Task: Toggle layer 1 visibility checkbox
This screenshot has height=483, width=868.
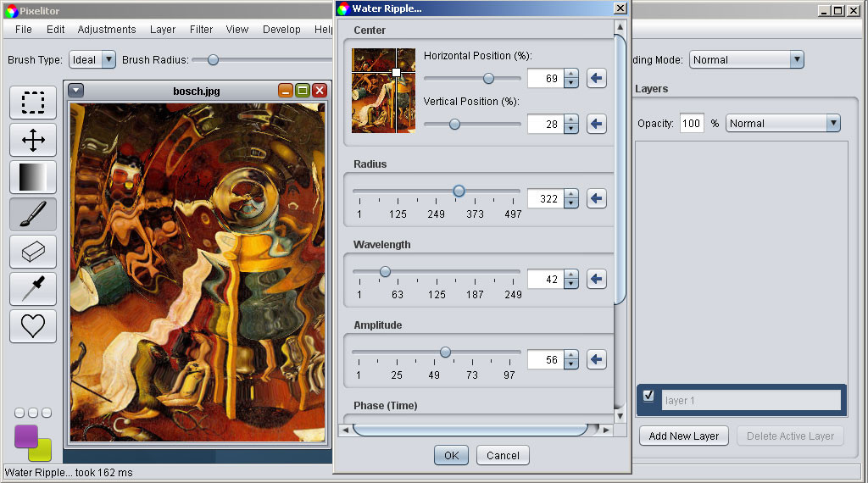Action: pos(648,396)
